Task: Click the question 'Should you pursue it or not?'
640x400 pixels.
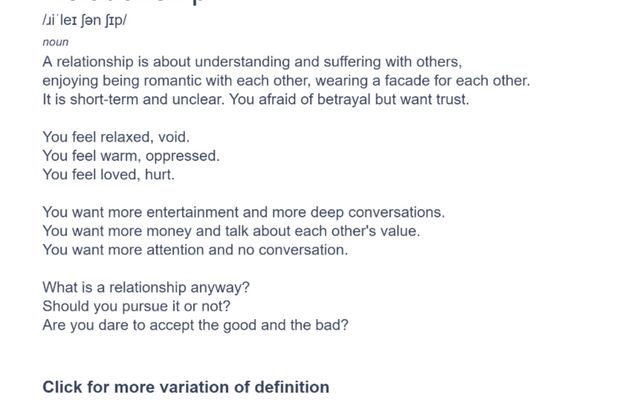Action: 137,306
